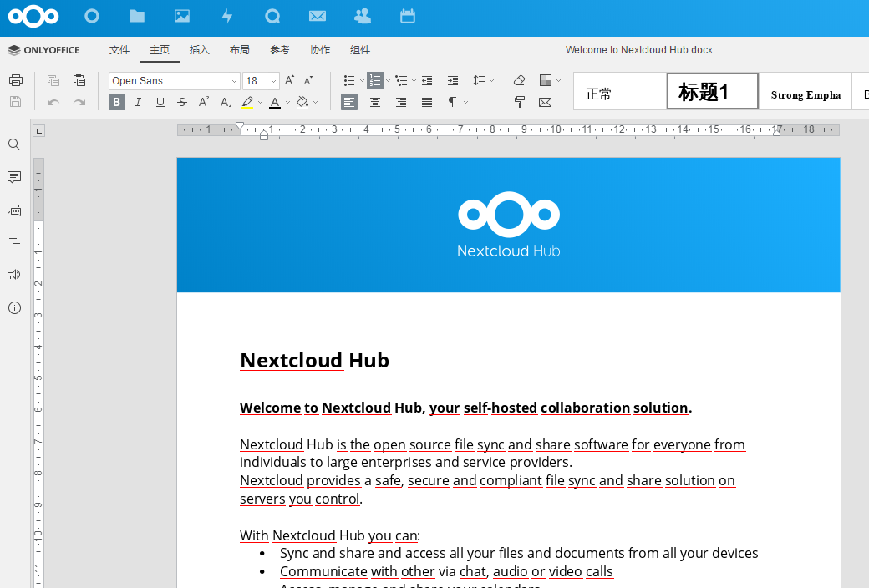869x588 pixels.
Task: Click the save icon
Action: 16,102
